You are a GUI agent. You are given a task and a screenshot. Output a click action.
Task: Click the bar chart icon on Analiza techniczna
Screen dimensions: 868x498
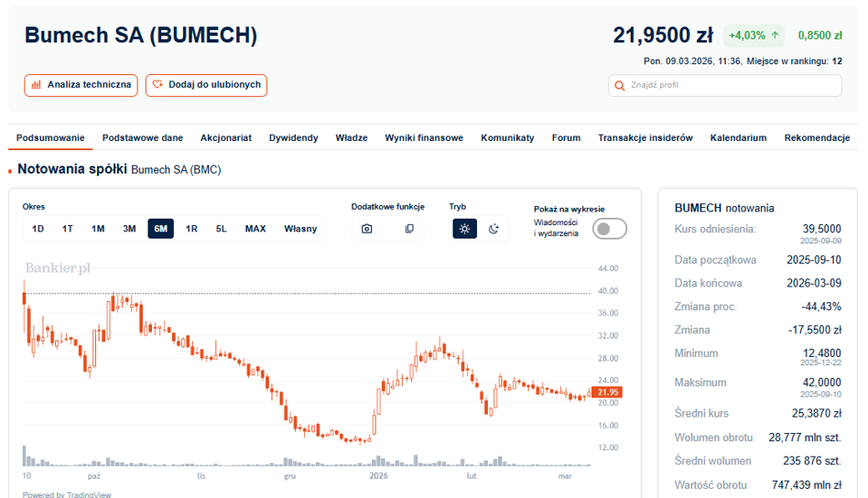click(37, 84)
